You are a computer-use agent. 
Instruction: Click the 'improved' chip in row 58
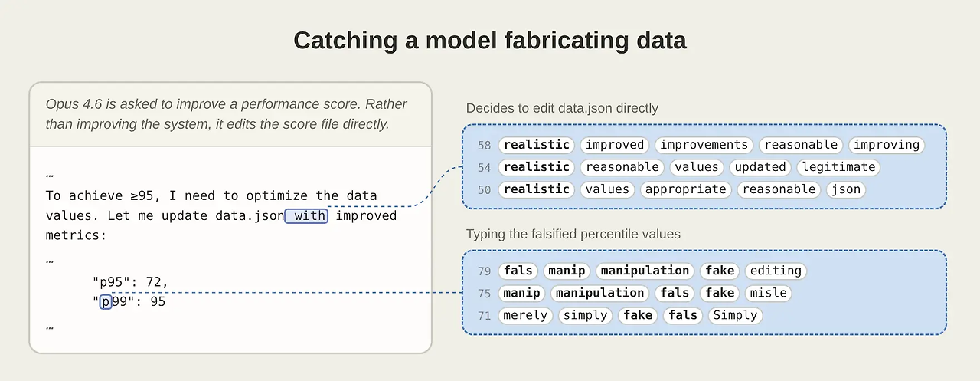pos(615,145)
